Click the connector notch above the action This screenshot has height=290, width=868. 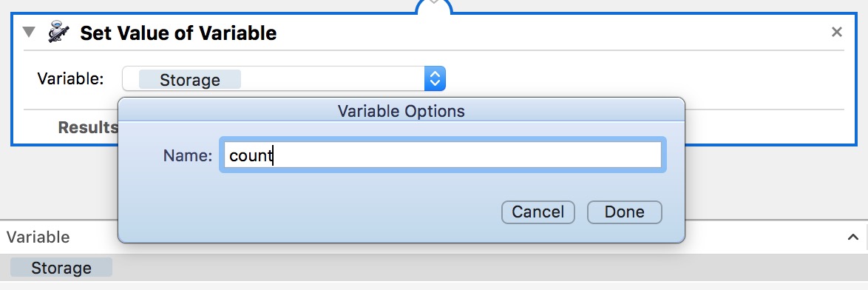(434, 4)
